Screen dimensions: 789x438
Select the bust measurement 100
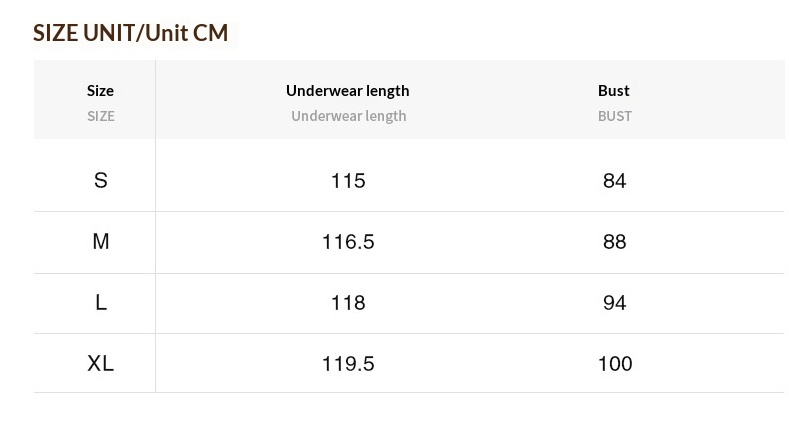614,364
